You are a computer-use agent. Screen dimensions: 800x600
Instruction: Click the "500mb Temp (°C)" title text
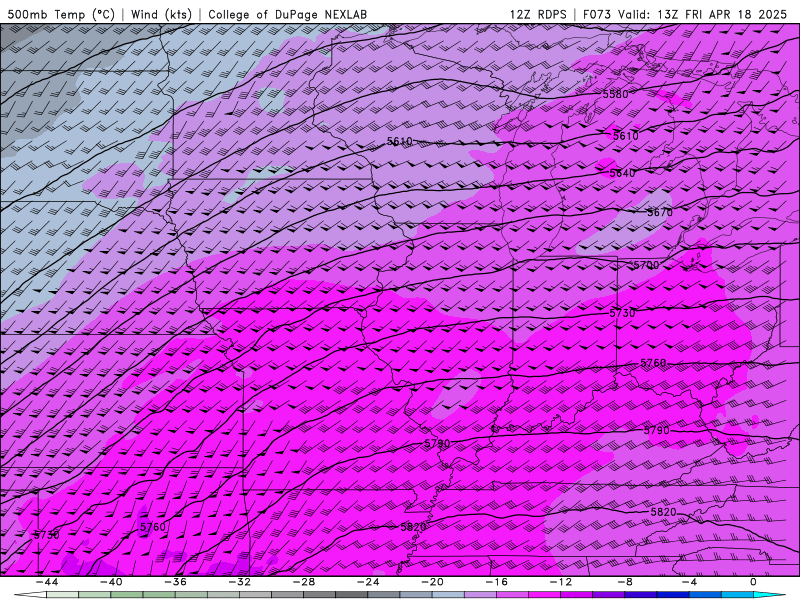(x=61, y=14)
